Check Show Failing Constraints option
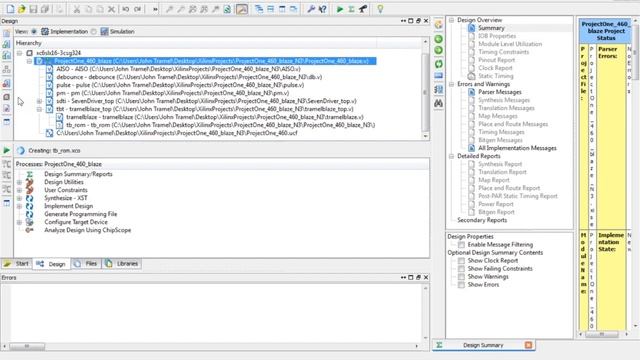Screen dimensions: 640x360 pos(461,269)
